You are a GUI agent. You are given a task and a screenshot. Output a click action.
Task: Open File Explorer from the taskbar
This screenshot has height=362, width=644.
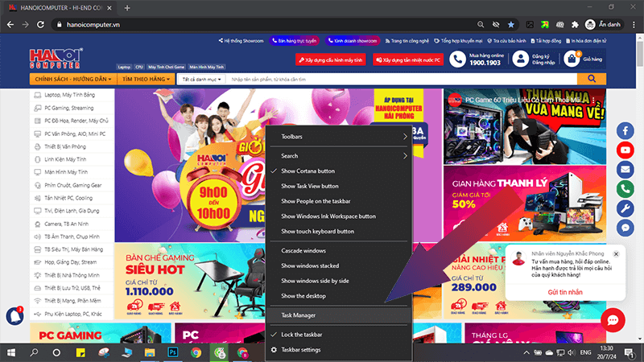pyautogui.click(x=150, y=352)
